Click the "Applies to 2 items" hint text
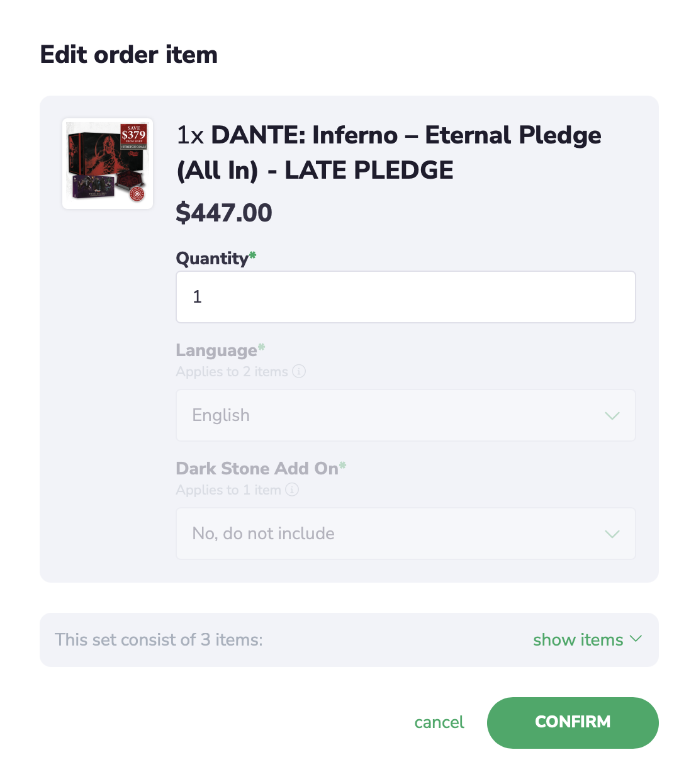Viewport: 696px width, 784px height. point(232,372)
